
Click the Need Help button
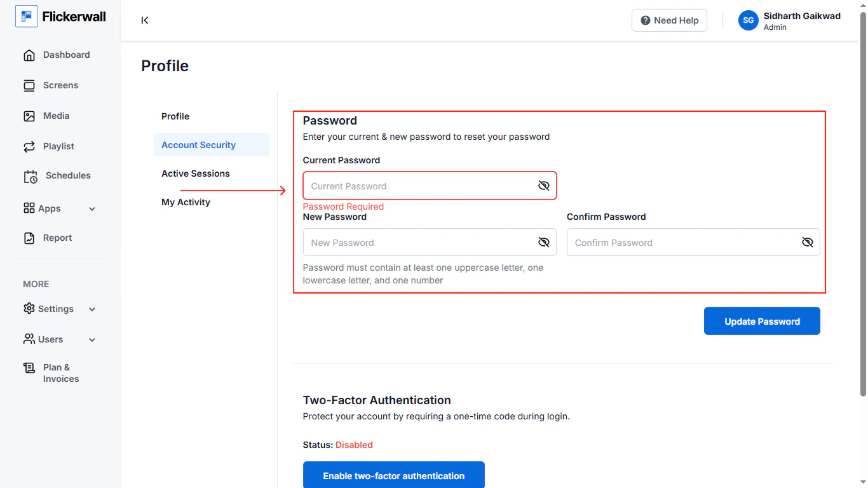click(669, 20)
